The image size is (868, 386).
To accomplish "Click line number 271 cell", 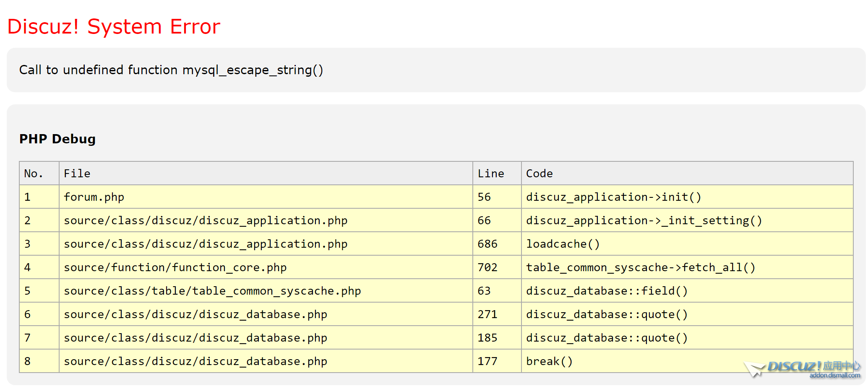I will [x=487, y=314].
